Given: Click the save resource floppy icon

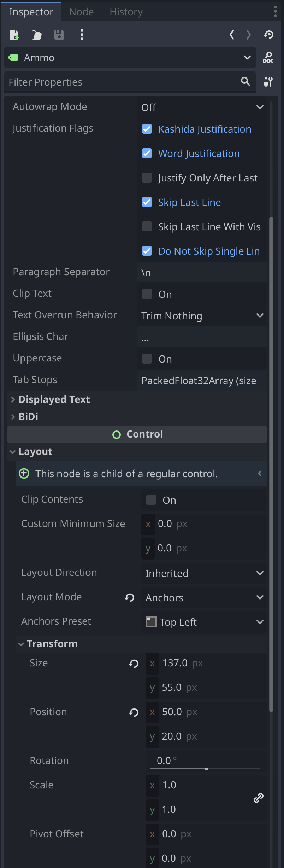Looking at the screenshot, I should pyautogui.click(x=59, y=35).
